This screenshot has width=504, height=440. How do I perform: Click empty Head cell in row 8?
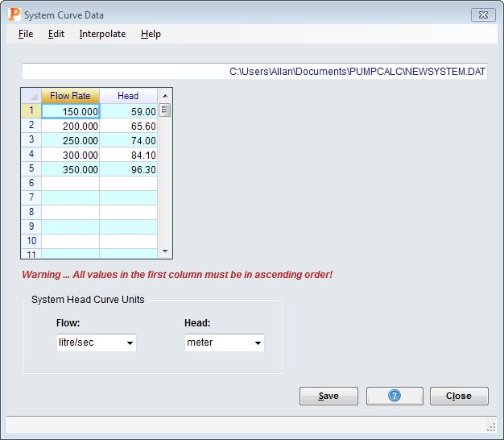(129, 213)
